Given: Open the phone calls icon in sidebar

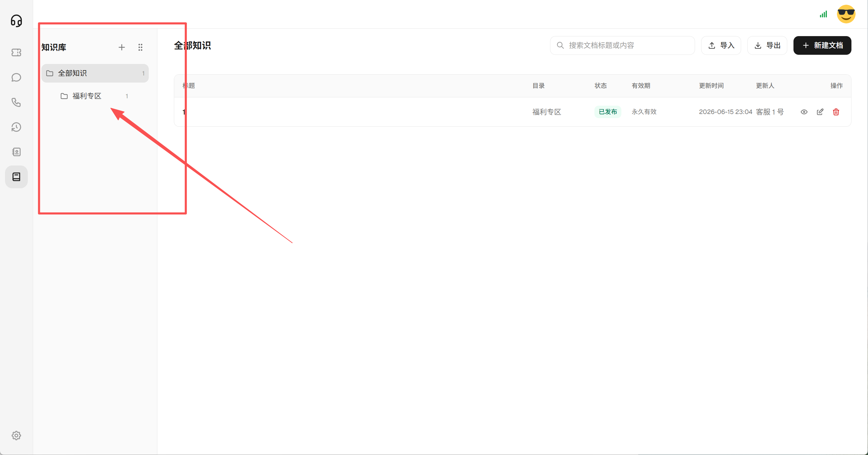Looking at the screenshot, I should [16, 102].
